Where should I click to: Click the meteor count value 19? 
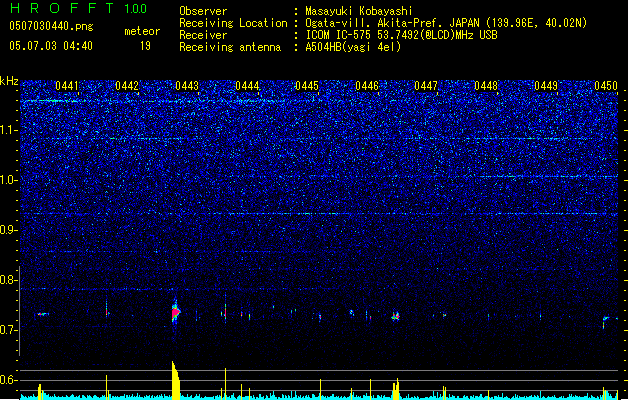(x=145, y=46)
